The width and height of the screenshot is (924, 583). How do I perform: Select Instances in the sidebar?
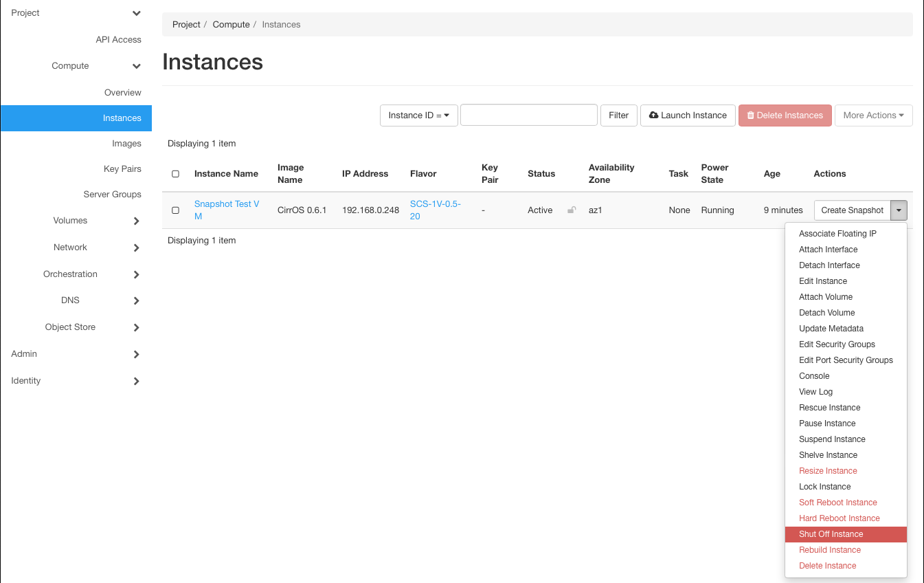[76, 118]
